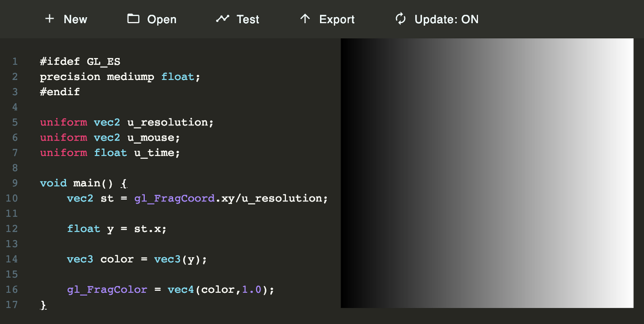
Task: Click the '#endif' line
Action: click(x=60, y=92)
